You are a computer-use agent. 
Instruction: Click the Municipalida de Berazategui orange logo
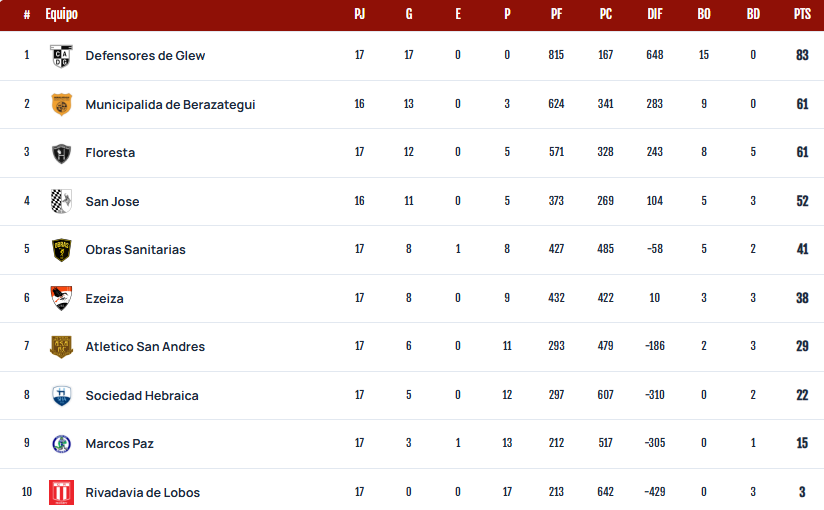pos(61,104)
